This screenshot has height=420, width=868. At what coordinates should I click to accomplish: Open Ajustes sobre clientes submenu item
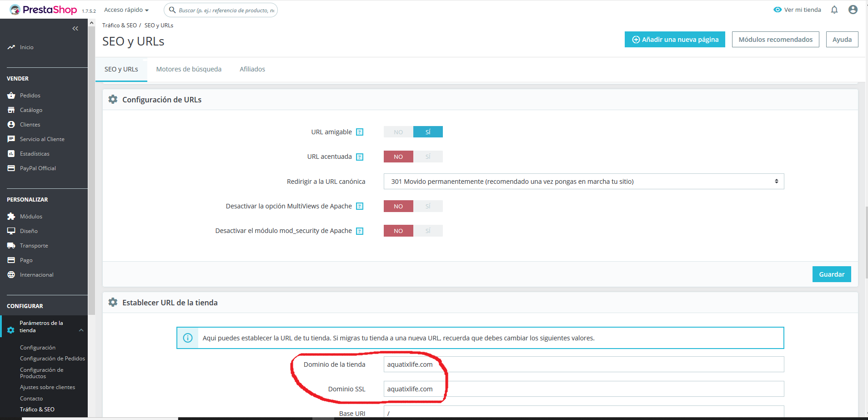47,387
